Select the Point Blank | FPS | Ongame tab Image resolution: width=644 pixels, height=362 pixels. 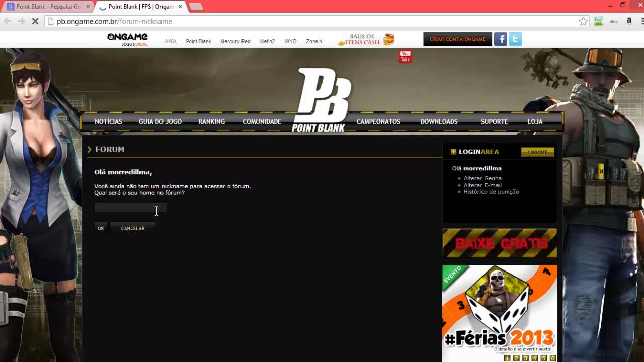[141, 7]
